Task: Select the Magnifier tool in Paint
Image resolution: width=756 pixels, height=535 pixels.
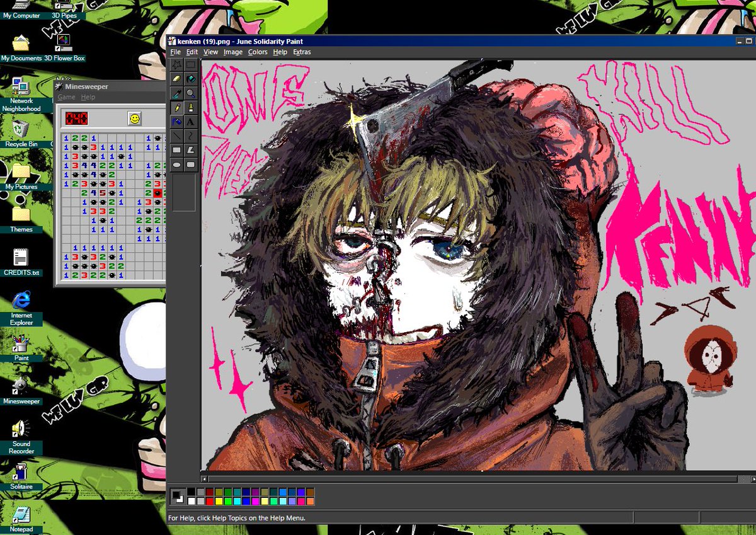Action: click(190, 93)
